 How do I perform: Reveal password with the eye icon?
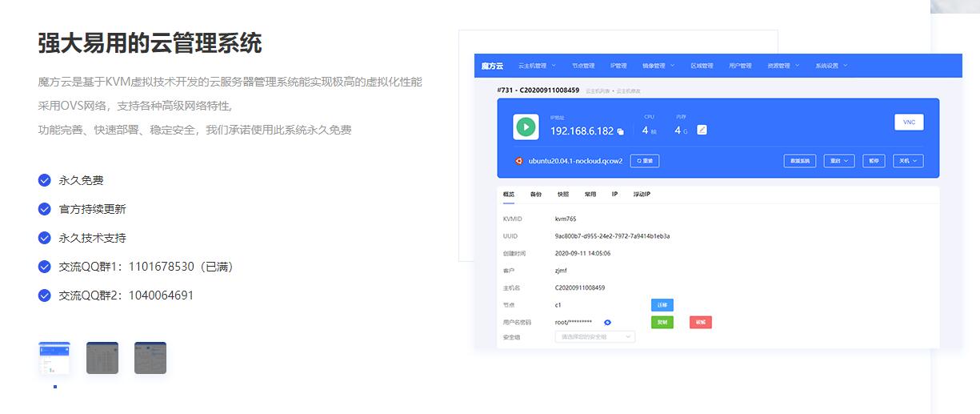(x=608, y=322)
